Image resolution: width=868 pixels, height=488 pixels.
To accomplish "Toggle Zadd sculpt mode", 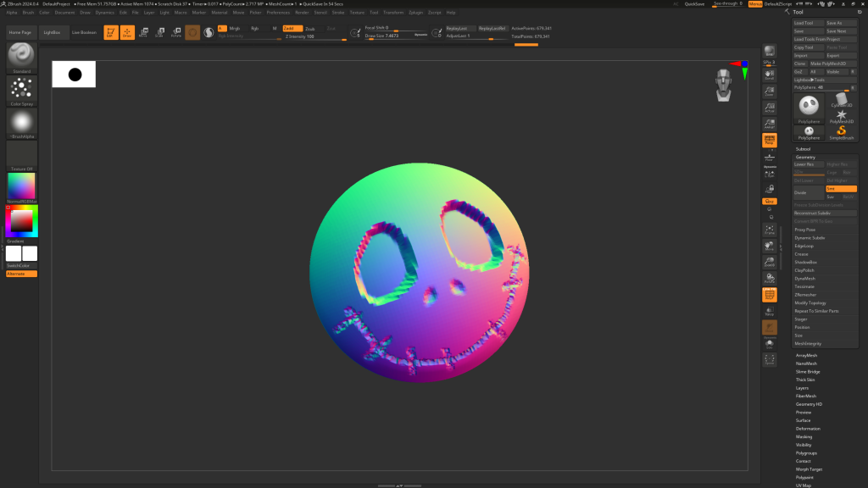I will [x=292, y=28].
